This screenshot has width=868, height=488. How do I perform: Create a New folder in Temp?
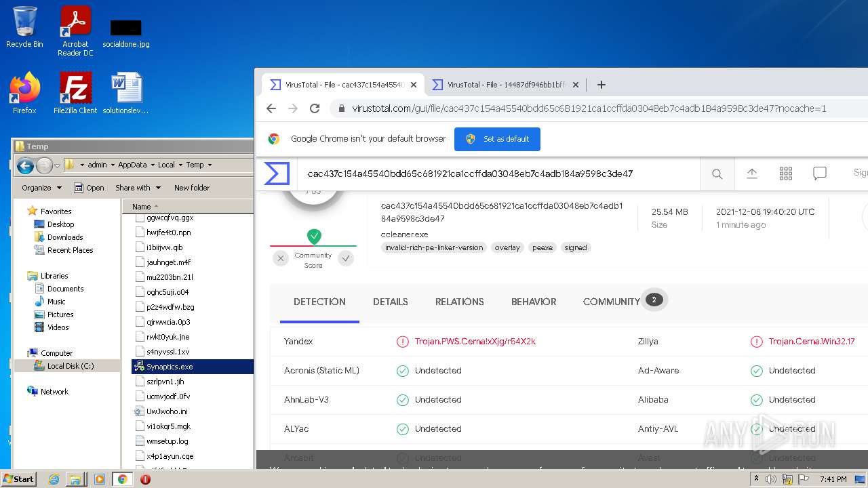tap(192, 188)
